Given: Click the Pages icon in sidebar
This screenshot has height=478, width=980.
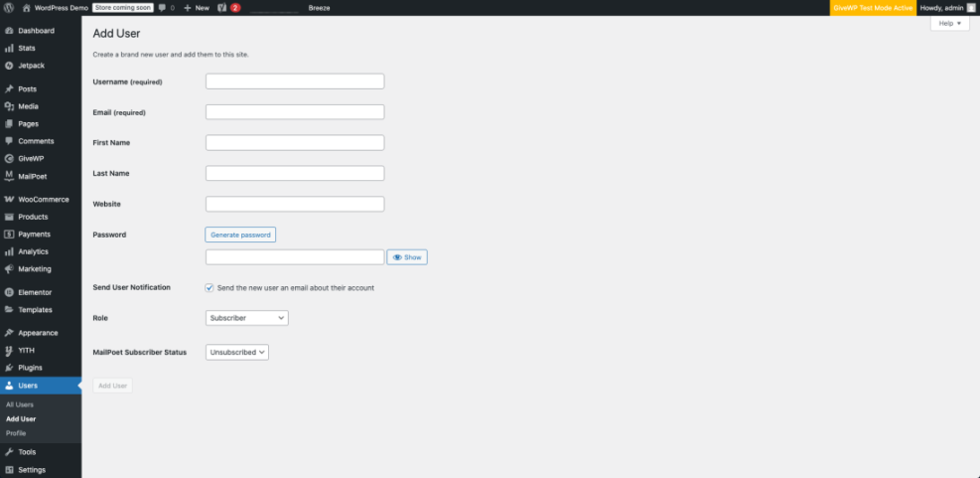Looking at the screenshot, I should [x=9, y=124].
